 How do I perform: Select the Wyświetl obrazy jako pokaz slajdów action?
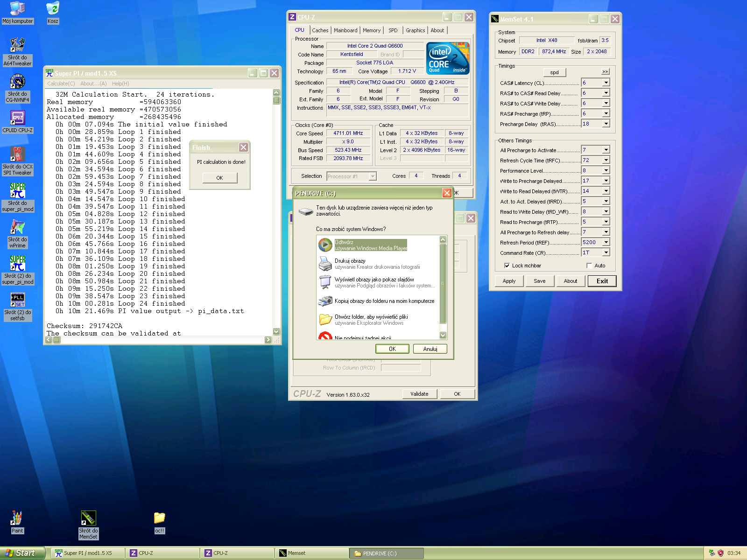point(376,282)
